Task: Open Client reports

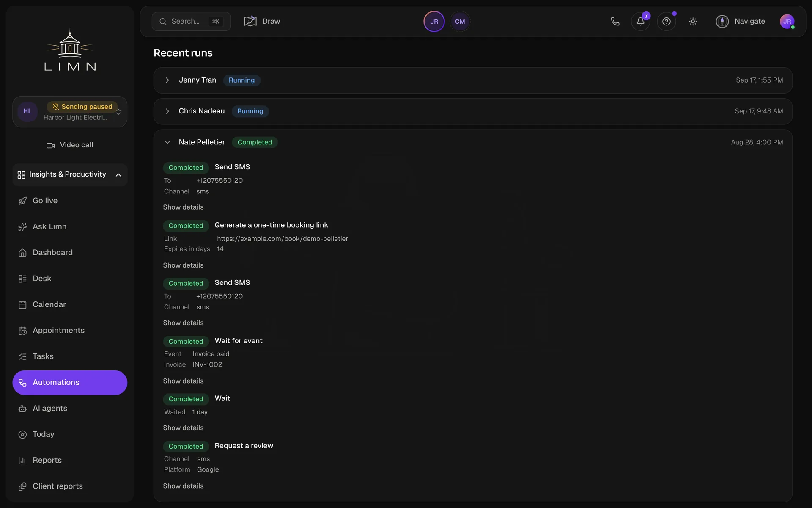Action: (70, 486)
